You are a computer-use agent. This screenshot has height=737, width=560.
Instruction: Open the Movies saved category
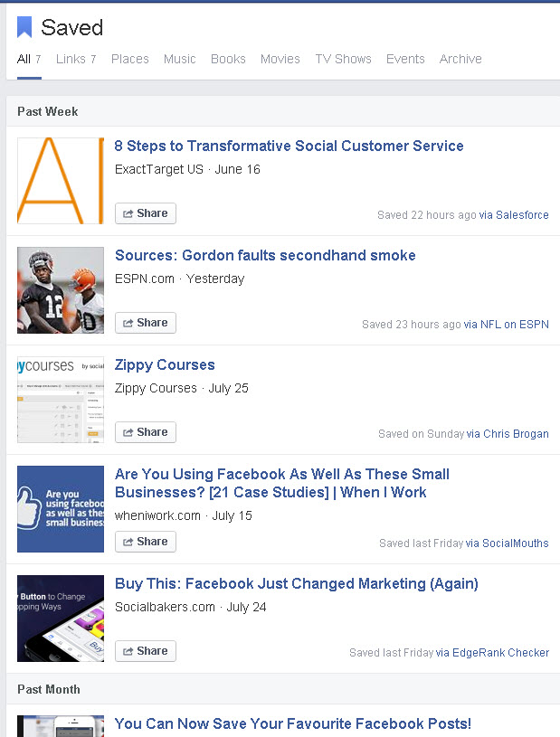click(x=280, y=59)
